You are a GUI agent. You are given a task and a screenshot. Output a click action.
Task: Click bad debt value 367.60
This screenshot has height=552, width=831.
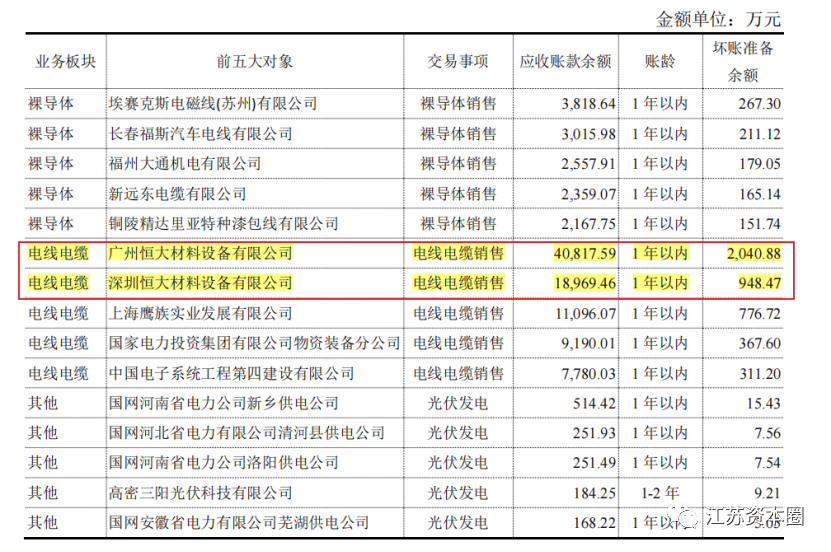[x=759, y=344]
